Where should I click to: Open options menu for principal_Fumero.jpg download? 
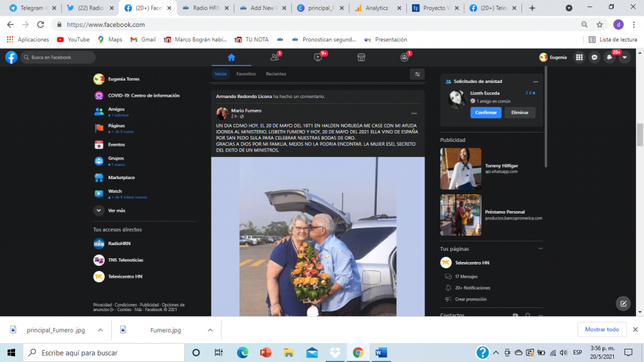pyautogui.click(x=100, y=330)
